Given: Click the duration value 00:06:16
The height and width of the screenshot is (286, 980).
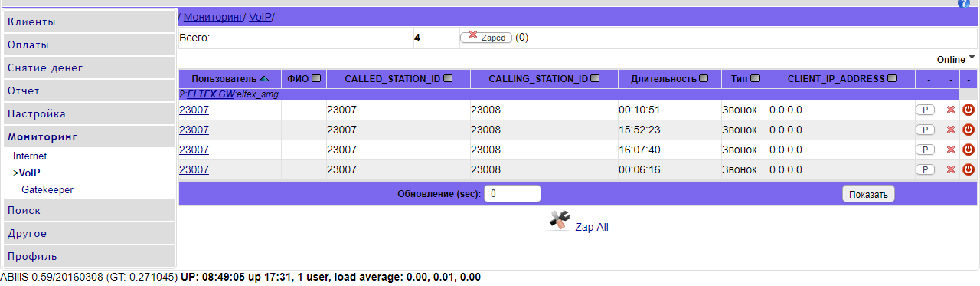Looking at the screenshot, I should pos(639,169).
